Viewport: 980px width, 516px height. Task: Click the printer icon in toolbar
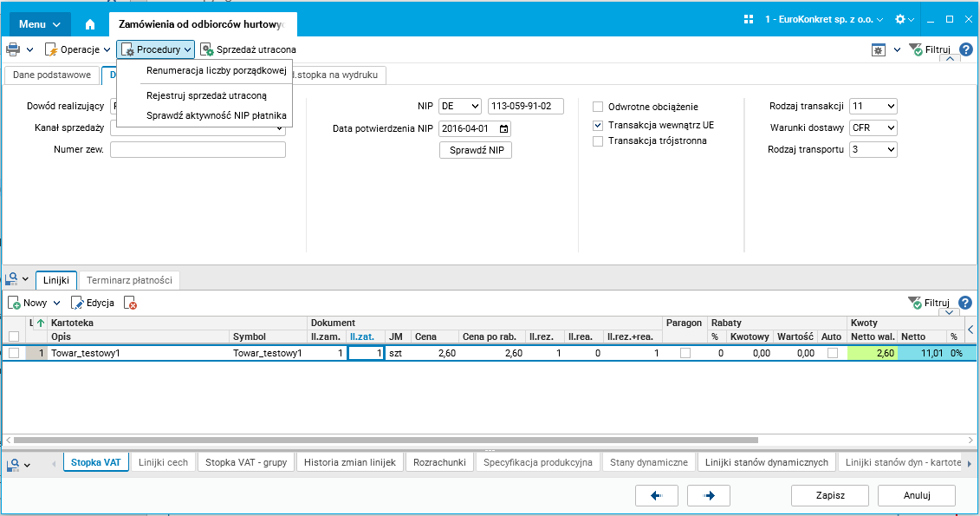(12, 49)
